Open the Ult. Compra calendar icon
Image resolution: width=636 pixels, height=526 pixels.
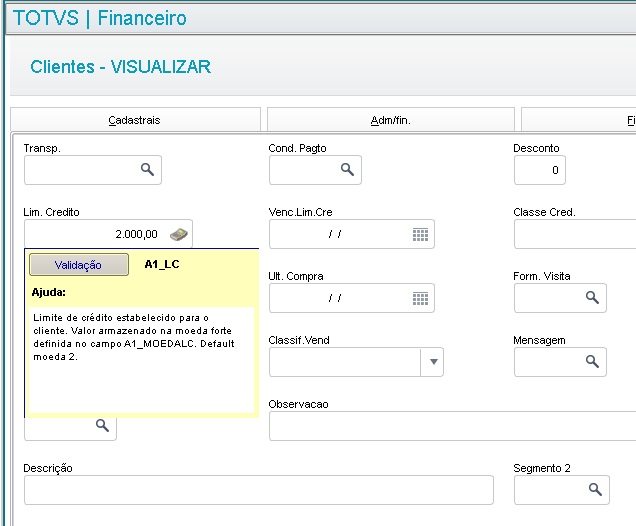pyautogui.click(x=420, y=298)
